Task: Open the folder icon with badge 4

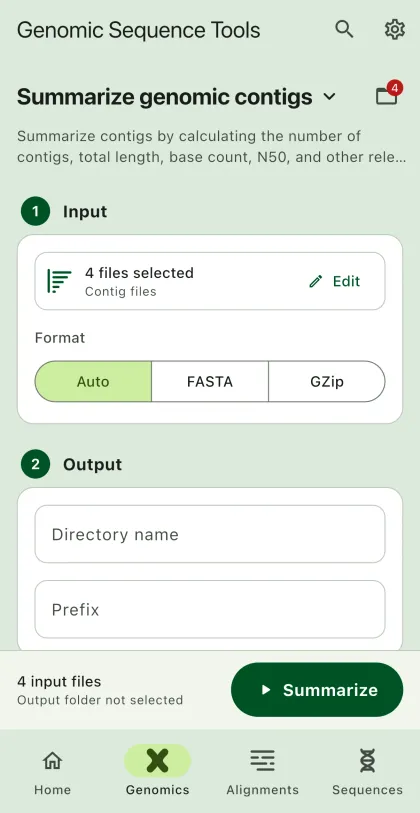Action: click(388, 94)
